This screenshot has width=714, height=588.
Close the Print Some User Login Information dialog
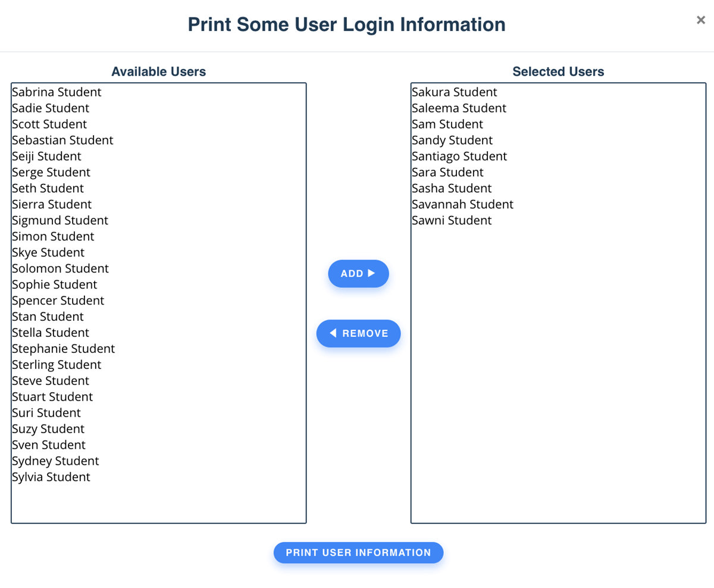tap(701, 20)
